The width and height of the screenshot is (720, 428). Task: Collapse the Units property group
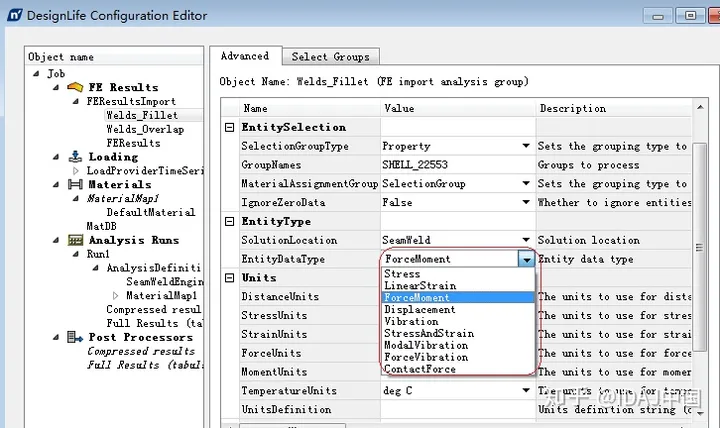click(x=230, y=277)
